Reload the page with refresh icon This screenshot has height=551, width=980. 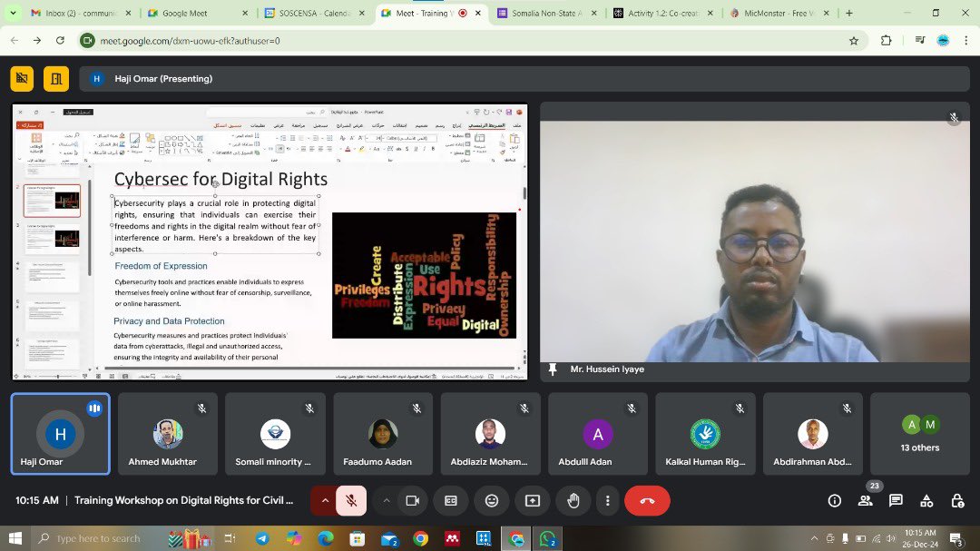(x=60, y=41)
